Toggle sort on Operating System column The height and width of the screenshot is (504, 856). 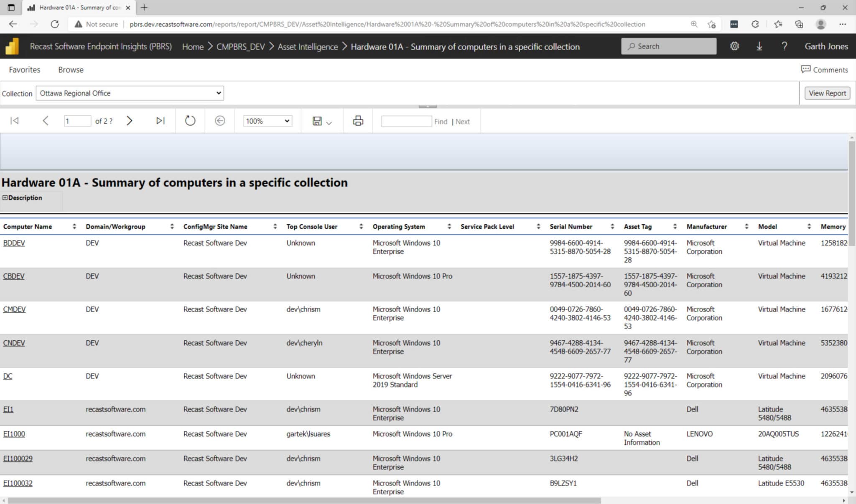click(449, 226)
